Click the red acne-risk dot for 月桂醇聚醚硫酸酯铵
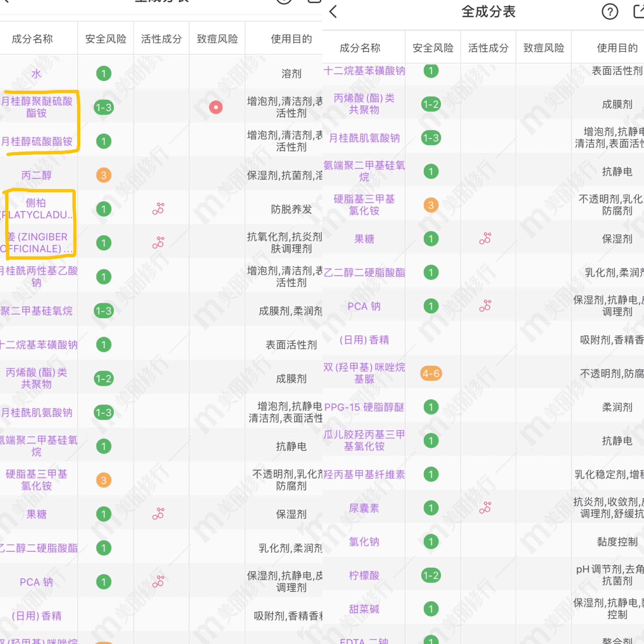The image size is (644, 644). pos(216,107)
